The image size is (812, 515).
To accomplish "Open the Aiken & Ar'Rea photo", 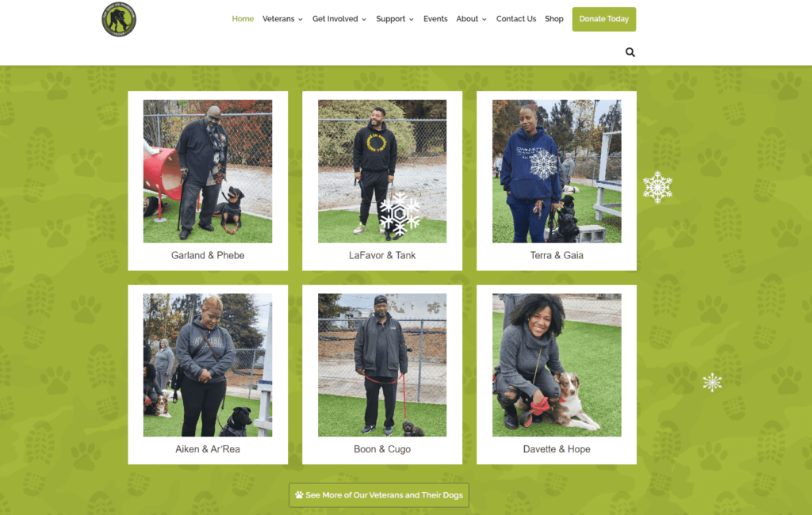I will [208, 365].
